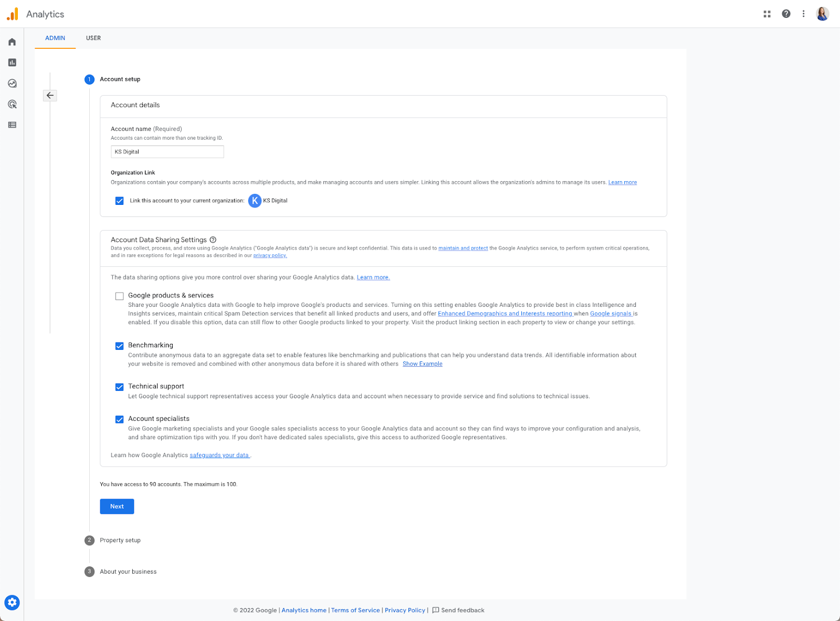Click the Analytics product name text
This screenshot has width=840, height=621.
(x=45, y=14)
